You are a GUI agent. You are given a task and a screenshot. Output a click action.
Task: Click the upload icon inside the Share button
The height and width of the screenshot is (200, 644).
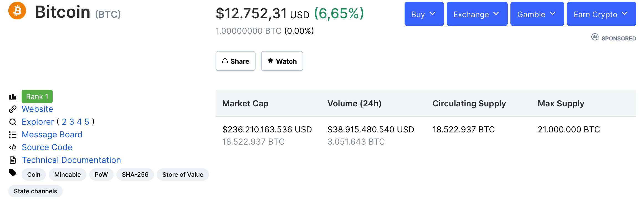225,61
